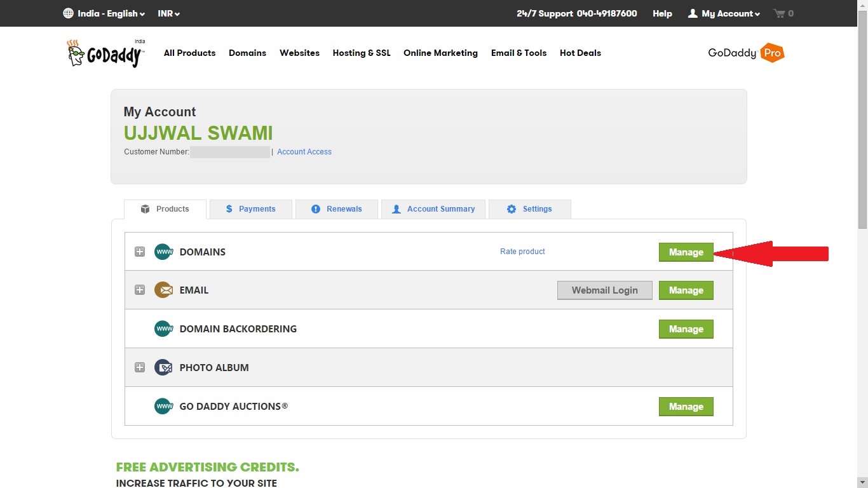Click the 24/7 Support phone number
This screenshot has width=868, height=488.
click(607, 13)
